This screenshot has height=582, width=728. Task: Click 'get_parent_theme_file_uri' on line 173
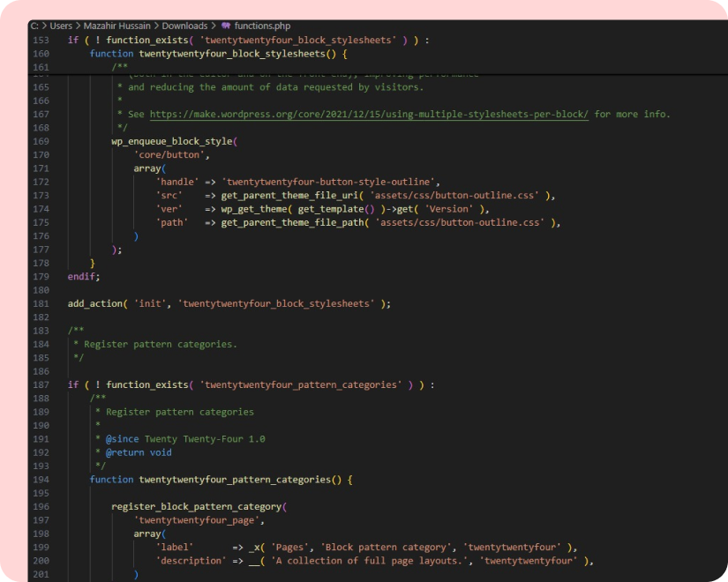[x=289, y=196]
